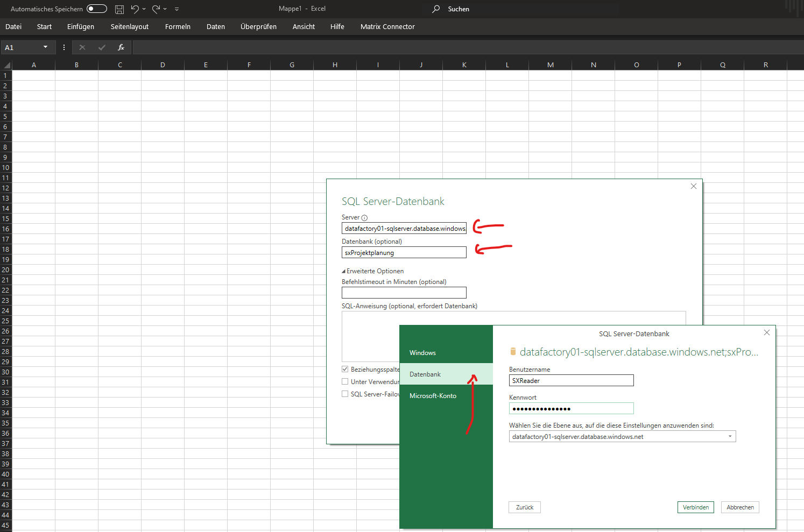Click the Verbinden button
Image resolution: width=804 pixels, height=532 pixels.
695,507
